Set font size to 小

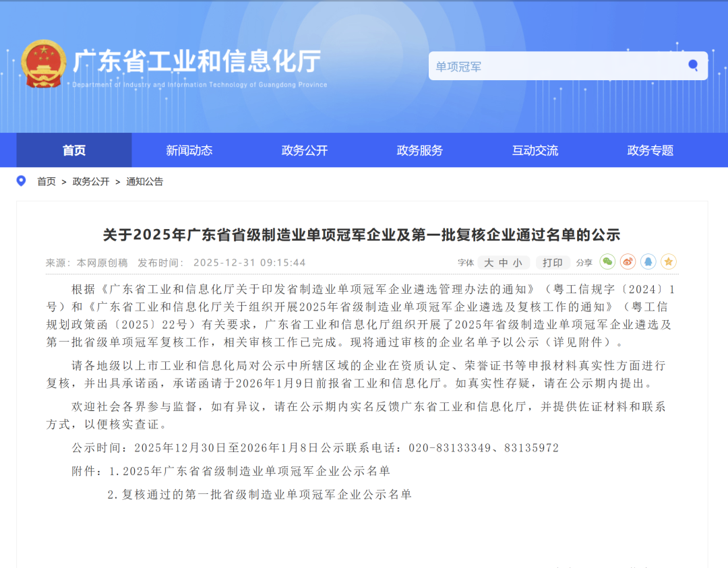tap(518, 263)
